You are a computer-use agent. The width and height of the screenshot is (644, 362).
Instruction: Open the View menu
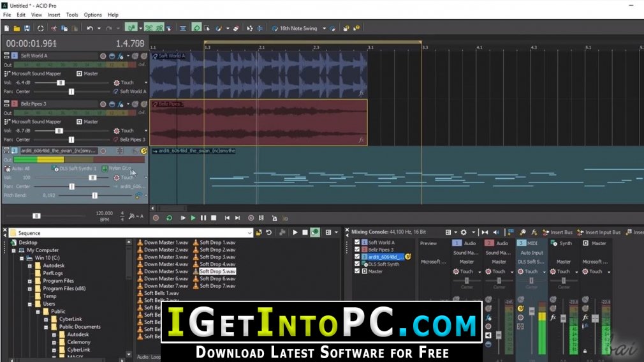pos(36,15)
